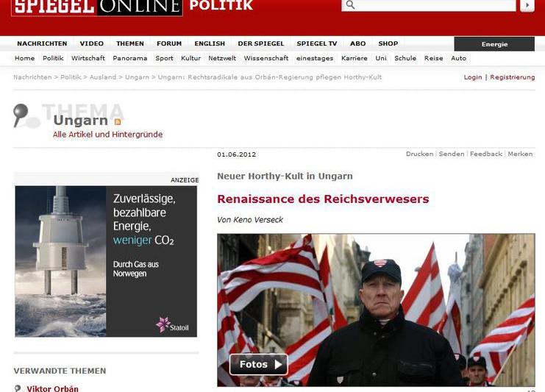Open the Ungarn topic heading
This screenshot has width=545, height=392.
click(81, 120)
